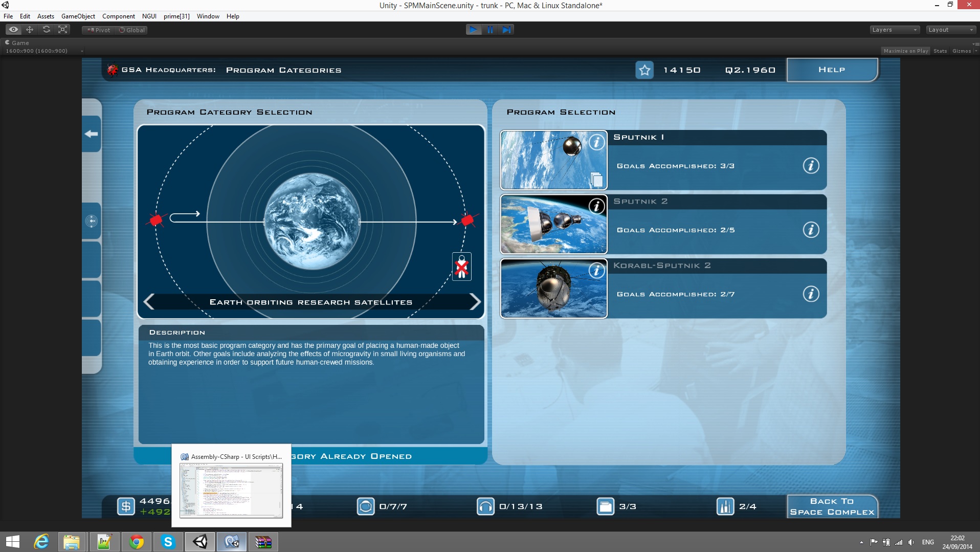Open Skype from the Windows taskbar

pos(168,542)
